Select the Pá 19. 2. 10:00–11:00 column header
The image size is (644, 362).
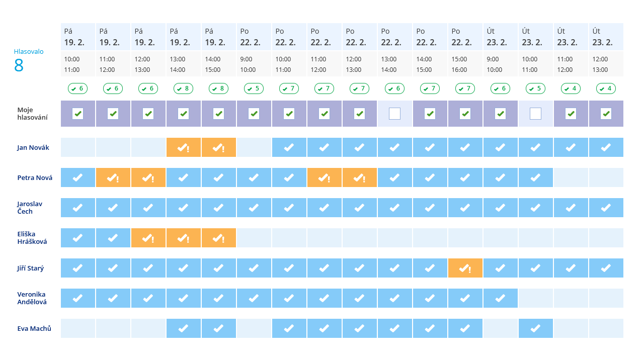pyautogui.click(x=78, y=49)
